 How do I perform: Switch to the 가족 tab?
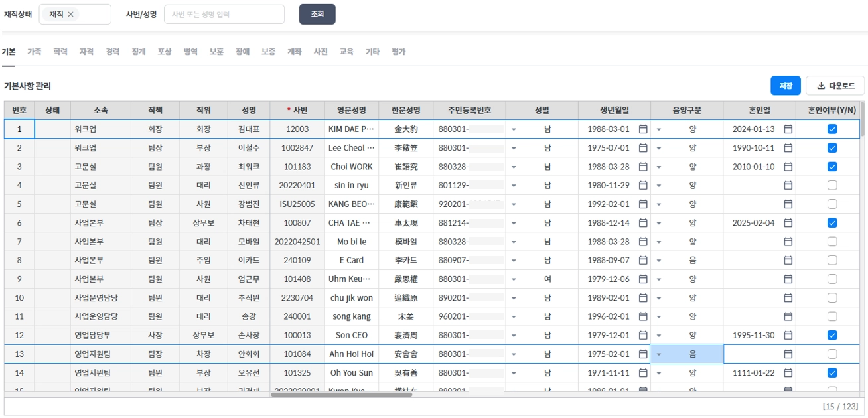[34, 52]
